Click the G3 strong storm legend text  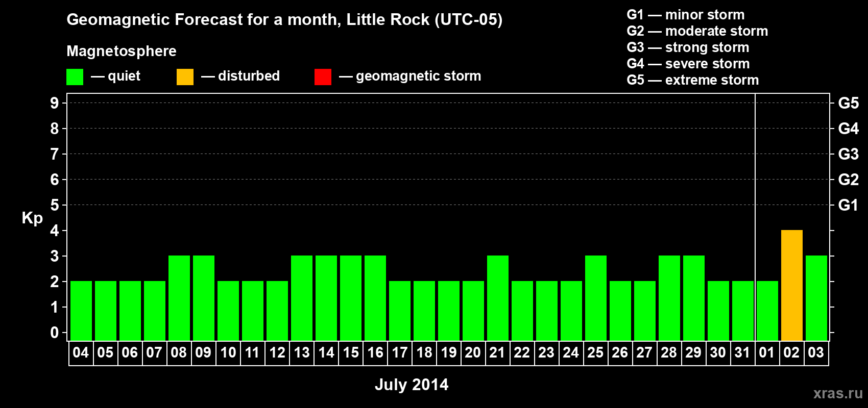(688, 47)
